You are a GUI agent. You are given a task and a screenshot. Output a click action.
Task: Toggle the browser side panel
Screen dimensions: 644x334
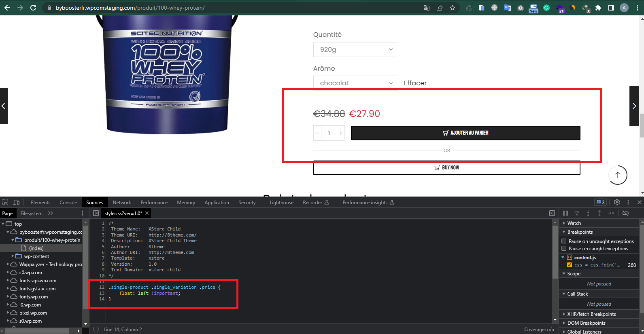(611, 8)
